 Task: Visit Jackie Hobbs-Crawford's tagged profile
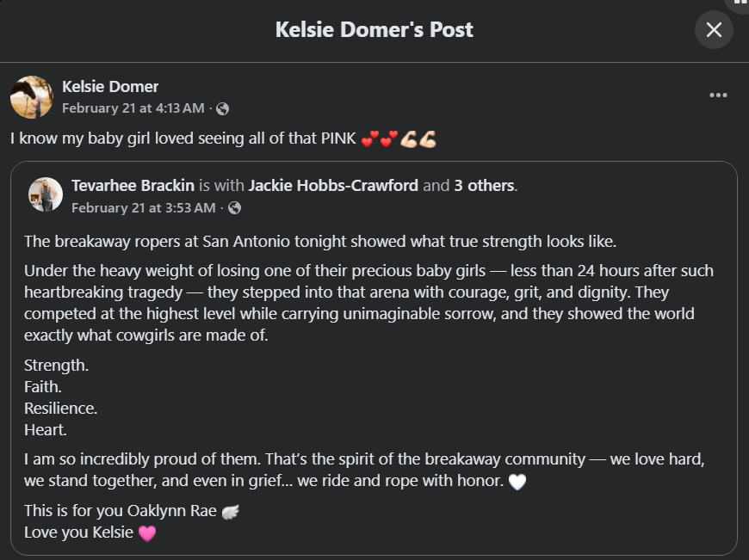(333, 185)
